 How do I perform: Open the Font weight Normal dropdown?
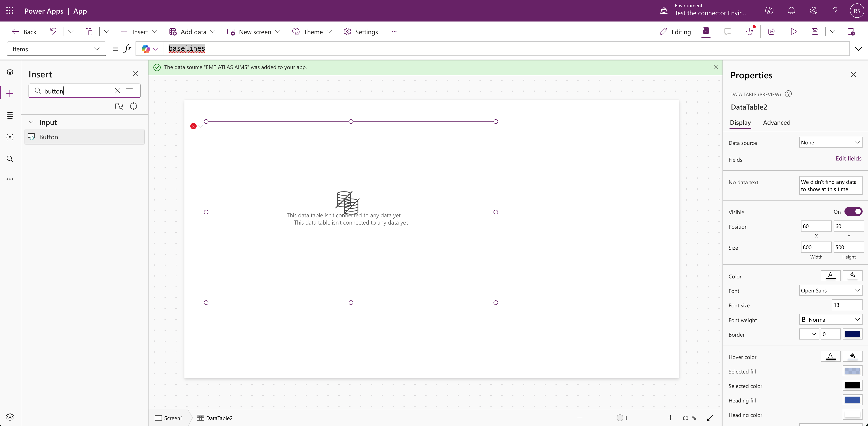click(830, 320)
